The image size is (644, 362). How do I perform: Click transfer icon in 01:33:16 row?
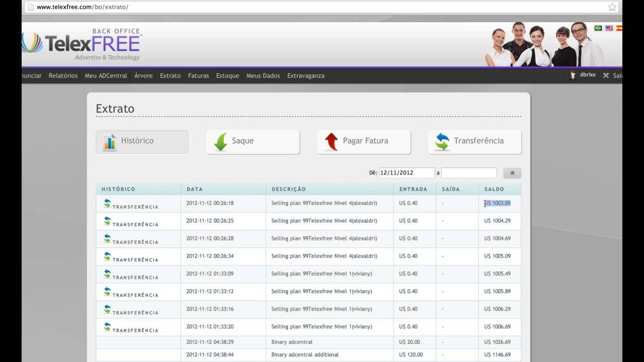coord(107,308)
